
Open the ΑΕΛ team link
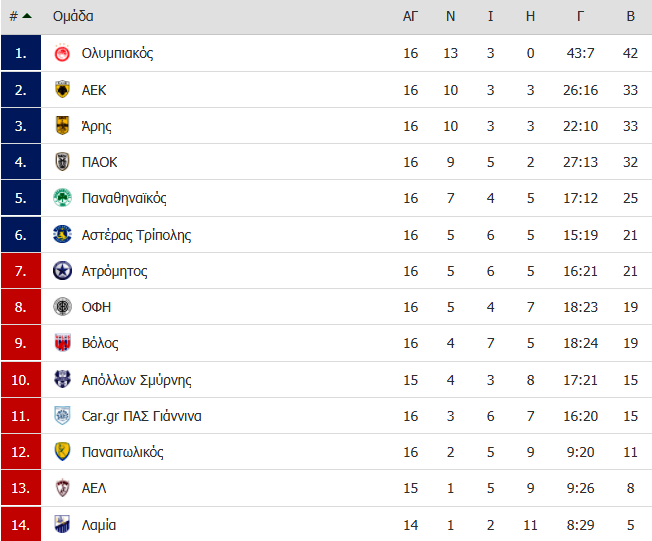(x=94, y=488)
